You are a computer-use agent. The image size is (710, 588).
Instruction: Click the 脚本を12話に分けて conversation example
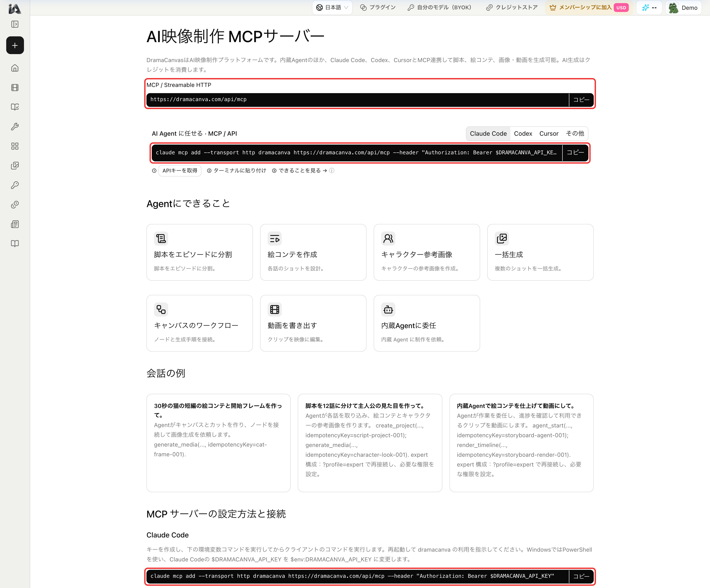tap(370, 443)
